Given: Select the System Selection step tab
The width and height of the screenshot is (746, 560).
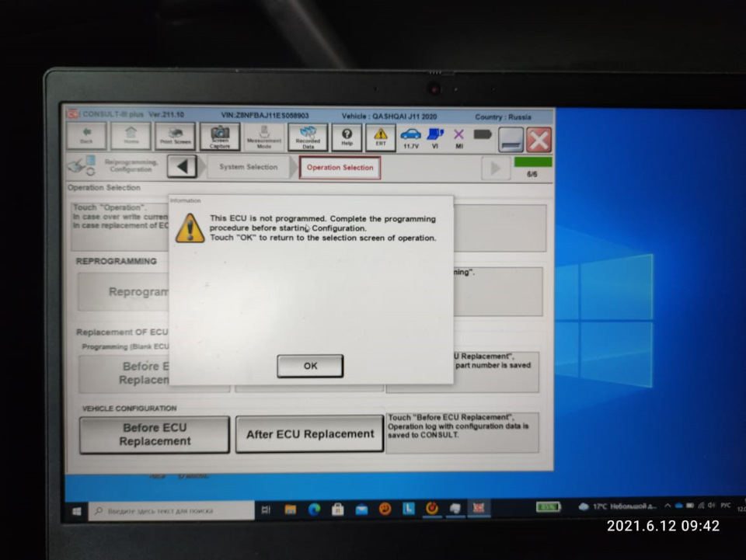Looking at the screenshot, I should pos(249,167).
